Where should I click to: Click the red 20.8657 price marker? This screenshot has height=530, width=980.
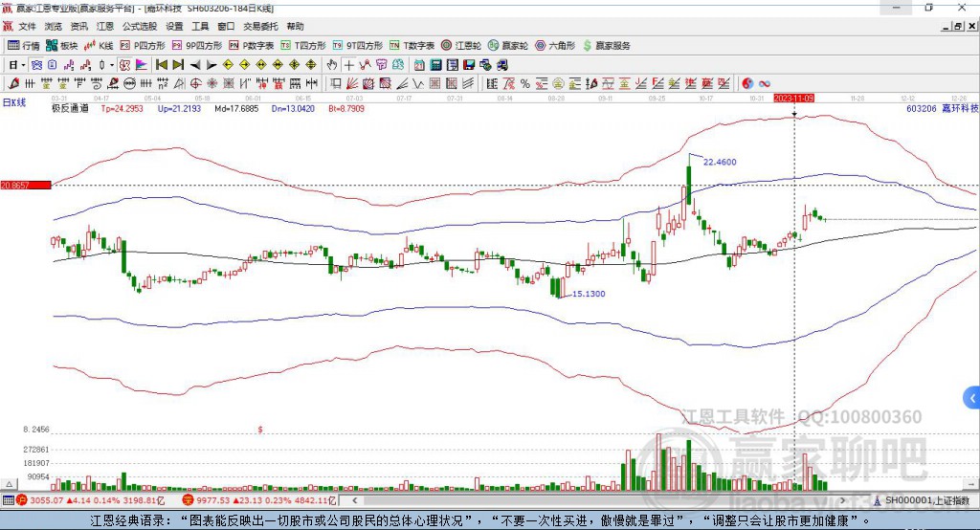[26, 185]
